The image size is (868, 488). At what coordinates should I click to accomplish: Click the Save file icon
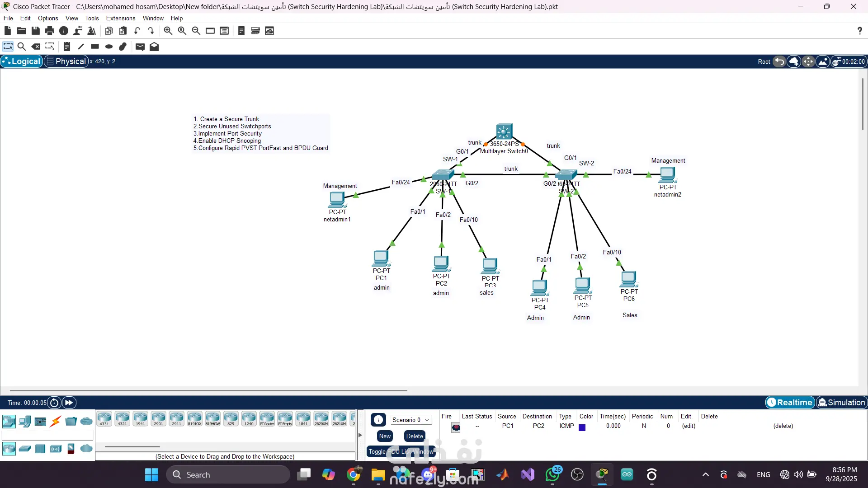tap(36, 31)
